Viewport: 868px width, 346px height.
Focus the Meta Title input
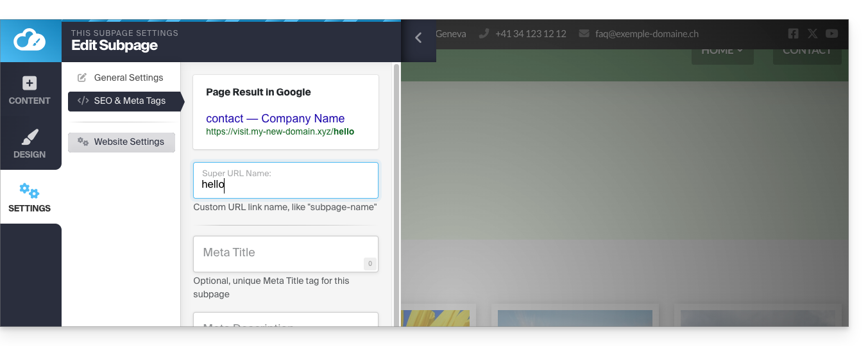tap(285, 253)
